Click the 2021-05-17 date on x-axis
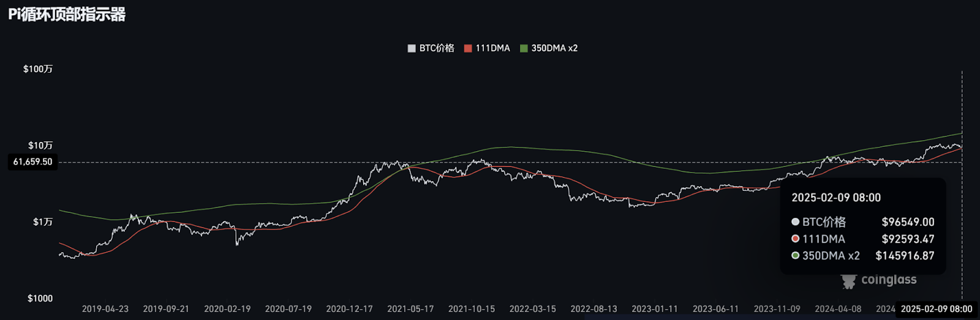The image size is (980, 320). click(x=410, y=309)
